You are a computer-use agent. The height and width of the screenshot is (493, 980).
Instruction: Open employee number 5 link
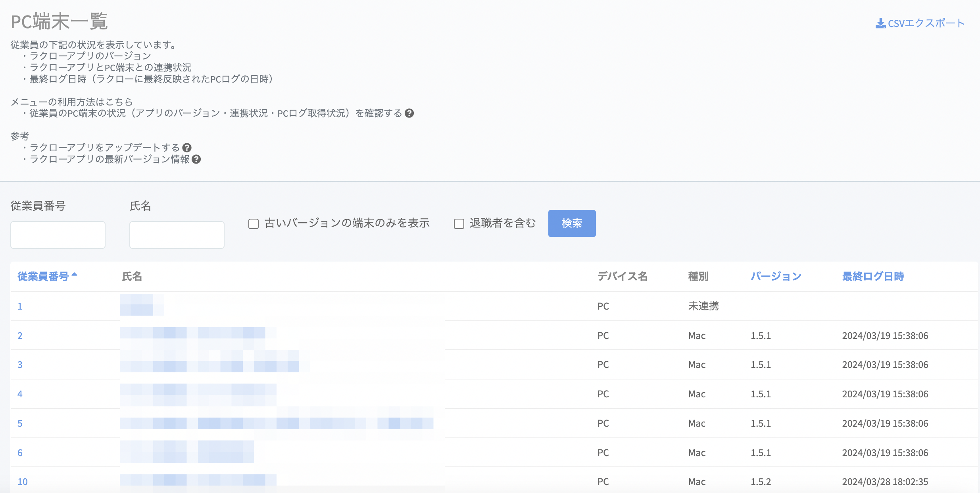[x=20, y=424]
